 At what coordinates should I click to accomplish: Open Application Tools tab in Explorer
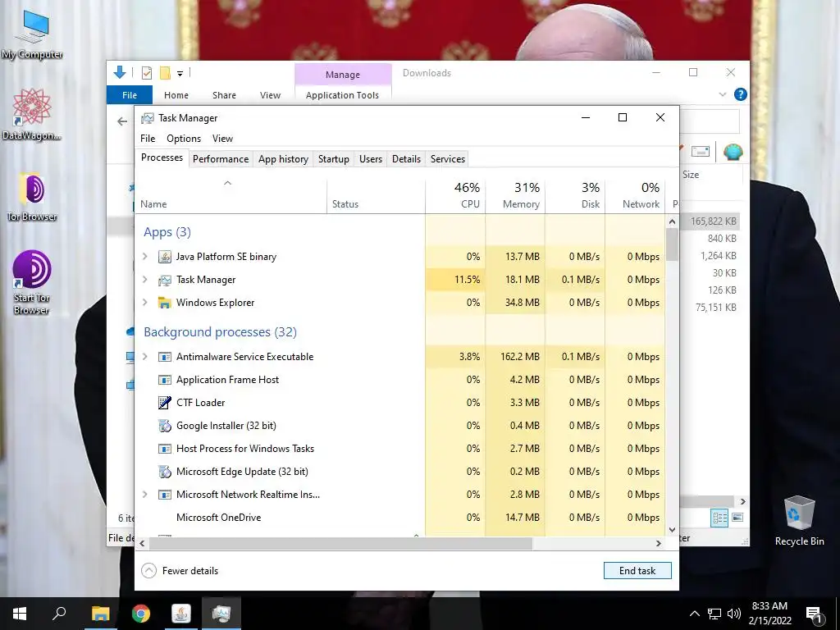click(342, 95)
